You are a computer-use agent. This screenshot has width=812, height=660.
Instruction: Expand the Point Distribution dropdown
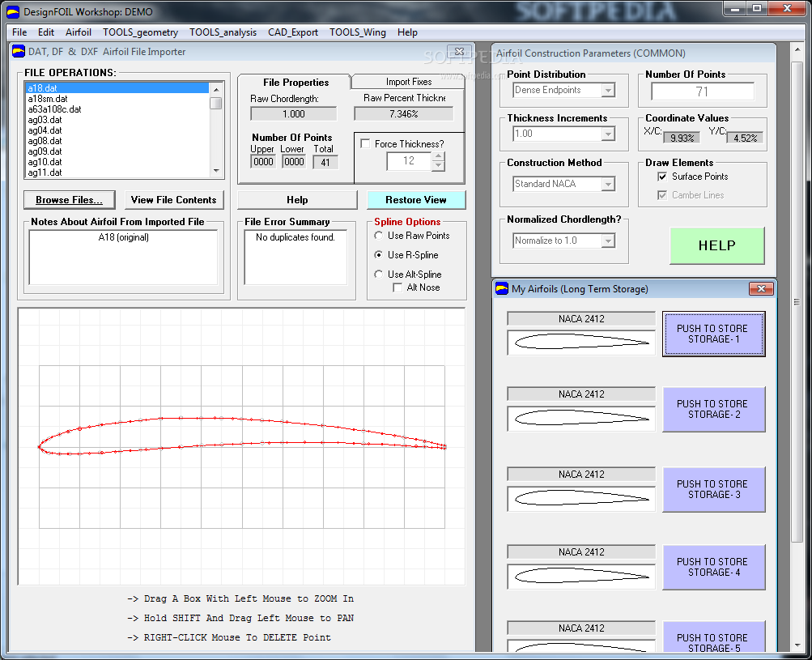[x=609, y=90]
